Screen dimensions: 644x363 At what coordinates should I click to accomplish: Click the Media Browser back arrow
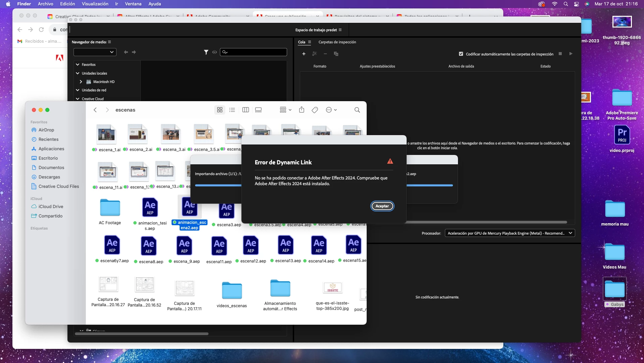(x=126, y=52)
